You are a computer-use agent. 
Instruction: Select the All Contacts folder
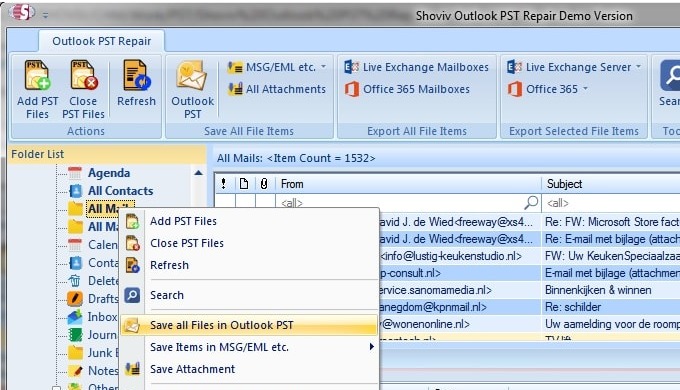pyautogui.click(x=121, y=190)
